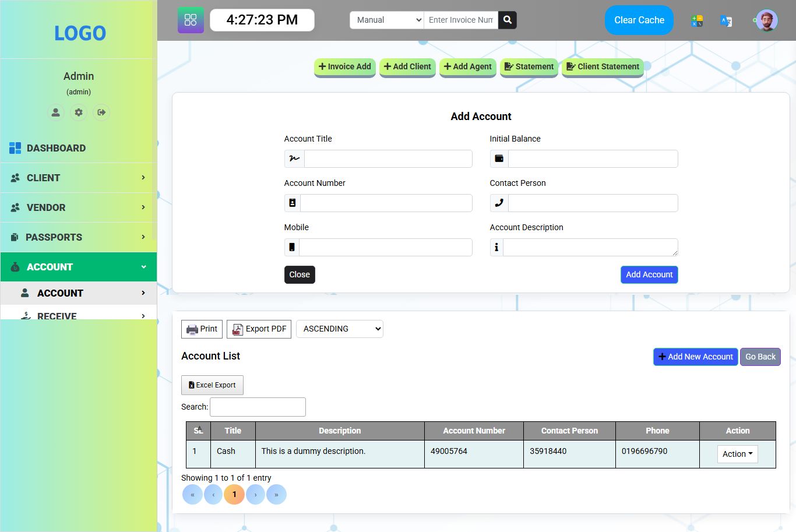Open the user avatar profile picture
Viewport: 796px width, 532px height.
(x=767, y=20)
